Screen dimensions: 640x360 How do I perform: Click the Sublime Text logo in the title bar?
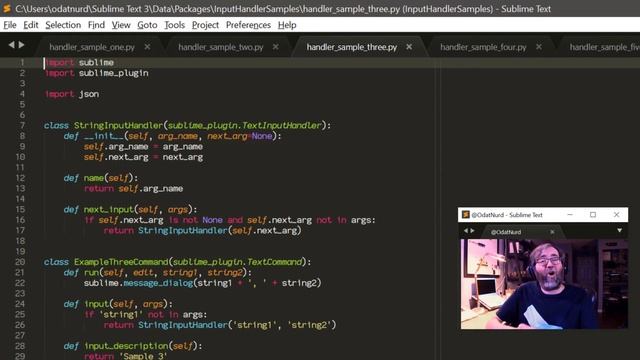tap(7, 8)
